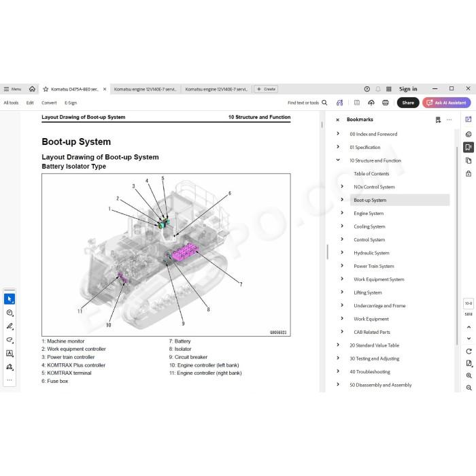
Task: Open the E-Sign menu
Action: pyautogui.click(x=71, y=103)
